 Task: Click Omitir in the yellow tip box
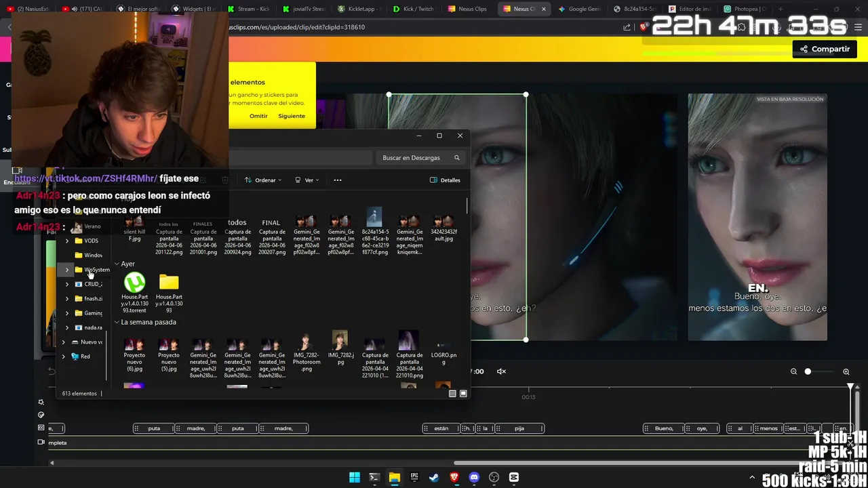coord(258,116)
